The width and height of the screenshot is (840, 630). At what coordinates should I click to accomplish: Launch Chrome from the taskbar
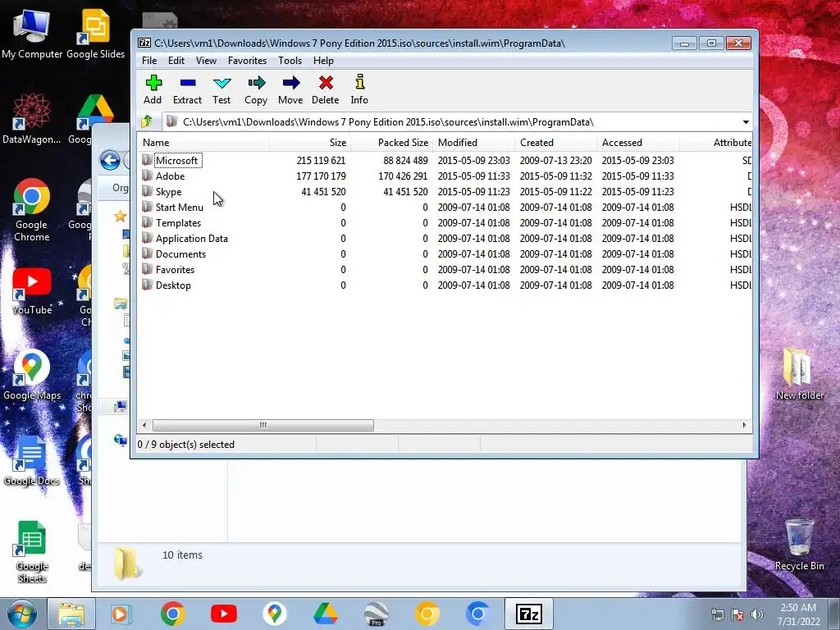[172, 614]
